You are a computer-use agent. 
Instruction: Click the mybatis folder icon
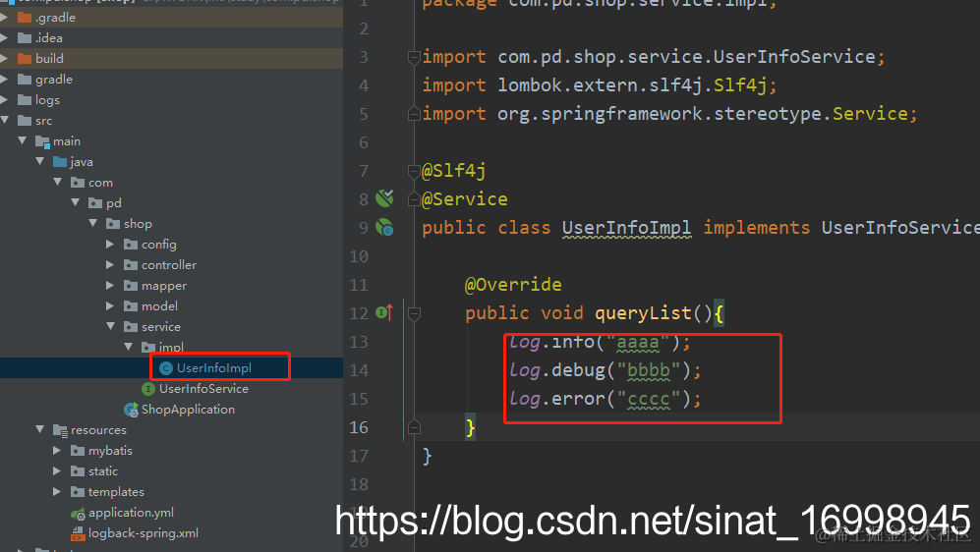[x=78, y=451]
